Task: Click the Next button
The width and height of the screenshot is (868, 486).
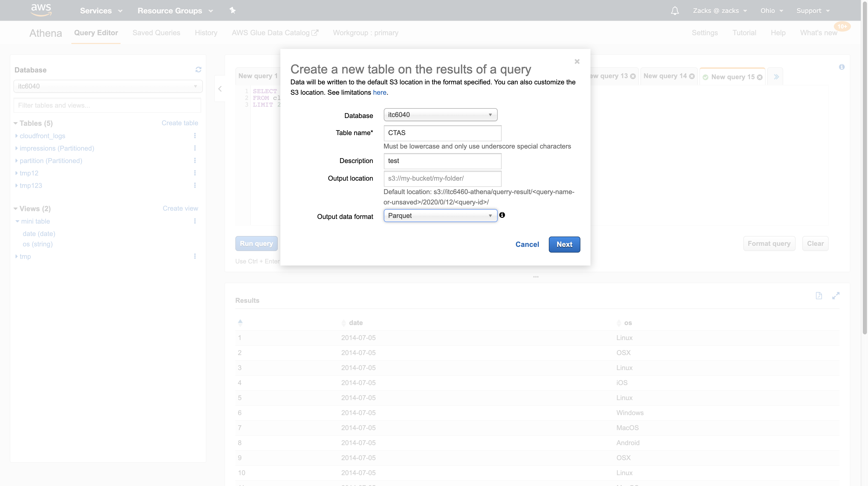Action: click(x=564, y=244)
